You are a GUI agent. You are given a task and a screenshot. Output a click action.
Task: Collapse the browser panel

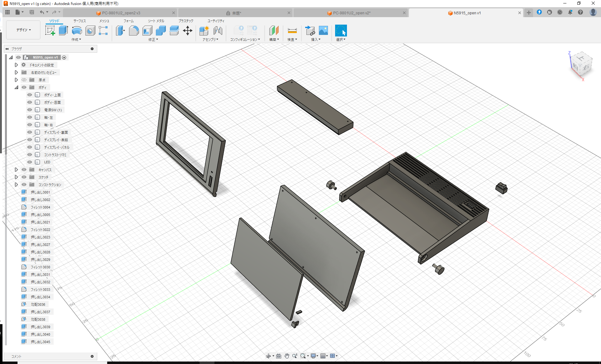[x=7, y=49]
